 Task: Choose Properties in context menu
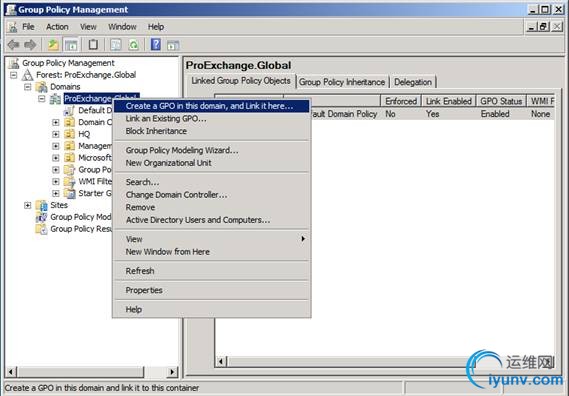coord(212,290)
